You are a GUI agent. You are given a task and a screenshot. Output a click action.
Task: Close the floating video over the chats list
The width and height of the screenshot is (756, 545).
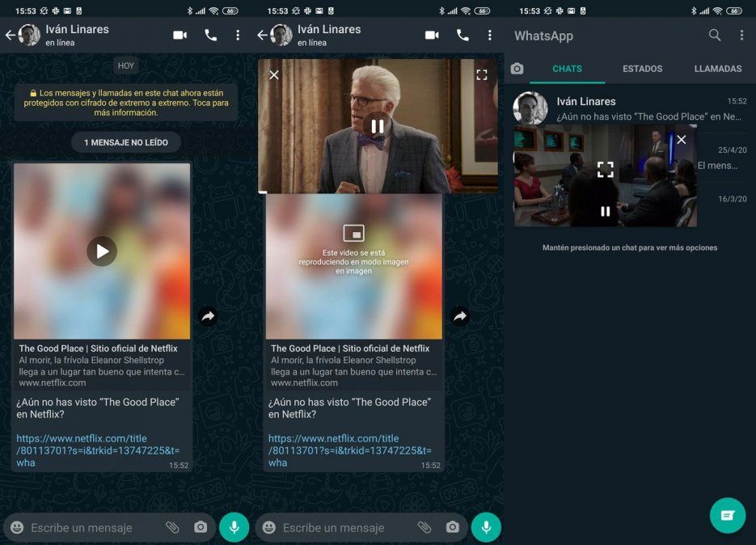click(681, 140)
